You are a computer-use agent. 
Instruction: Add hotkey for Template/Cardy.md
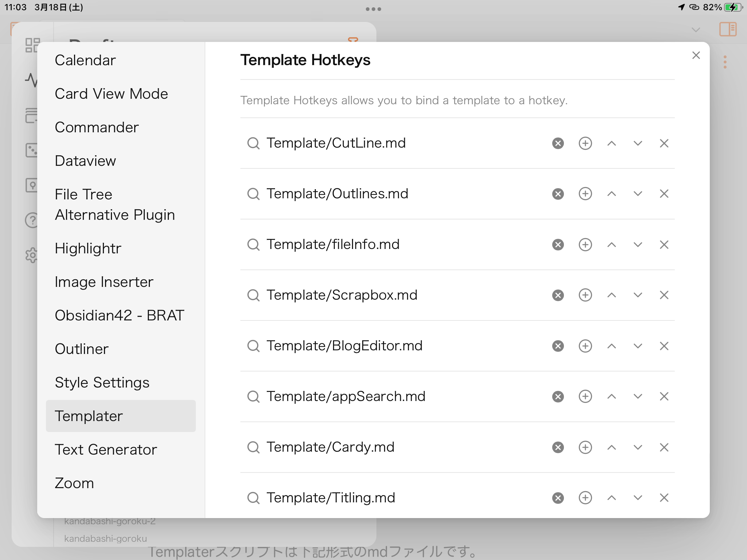(585, 447)
